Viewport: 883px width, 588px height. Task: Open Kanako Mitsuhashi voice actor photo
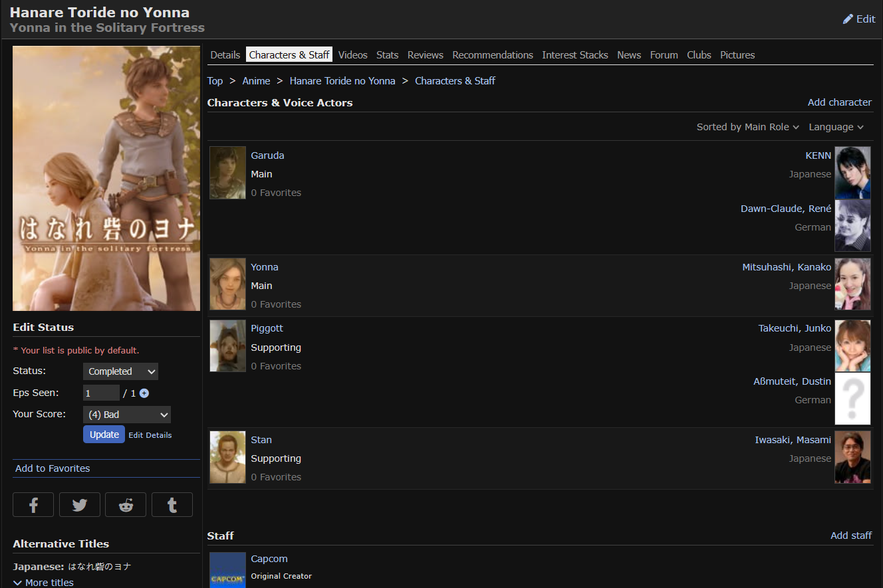(x=852, y=284)
